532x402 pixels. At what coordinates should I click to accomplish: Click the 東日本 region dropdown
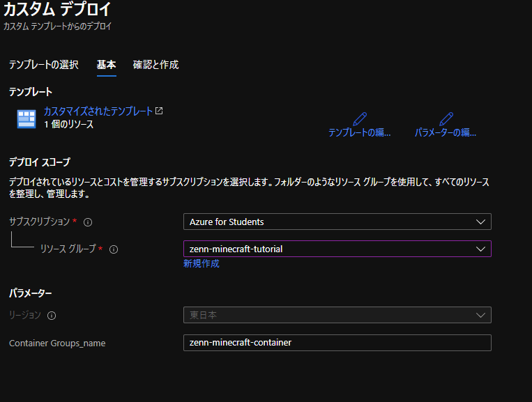tap(337, 315)
